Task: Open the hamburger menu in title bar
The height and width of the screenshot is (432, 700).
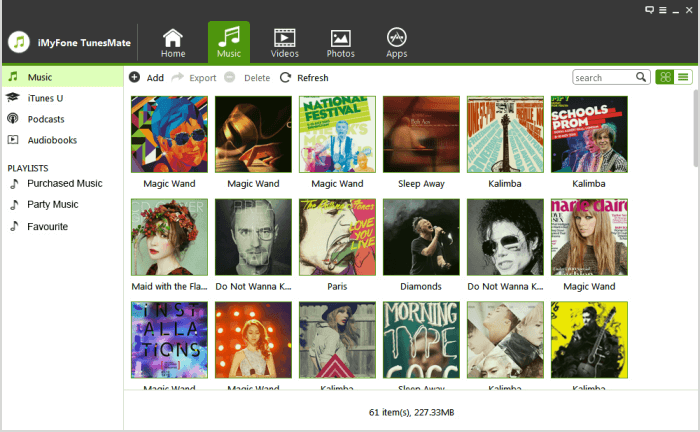Action: [662, 10]
